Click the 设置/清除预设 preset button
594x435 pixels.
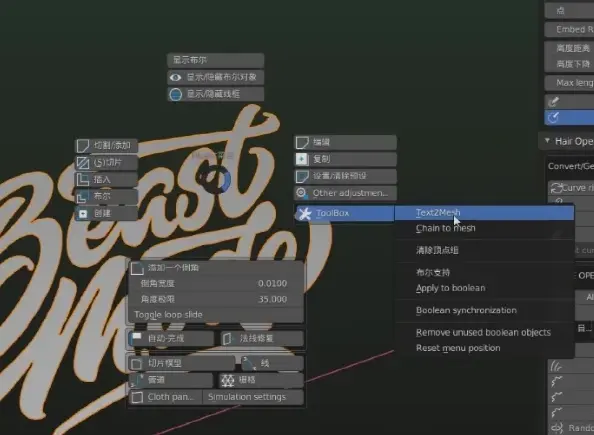[345, 176]
